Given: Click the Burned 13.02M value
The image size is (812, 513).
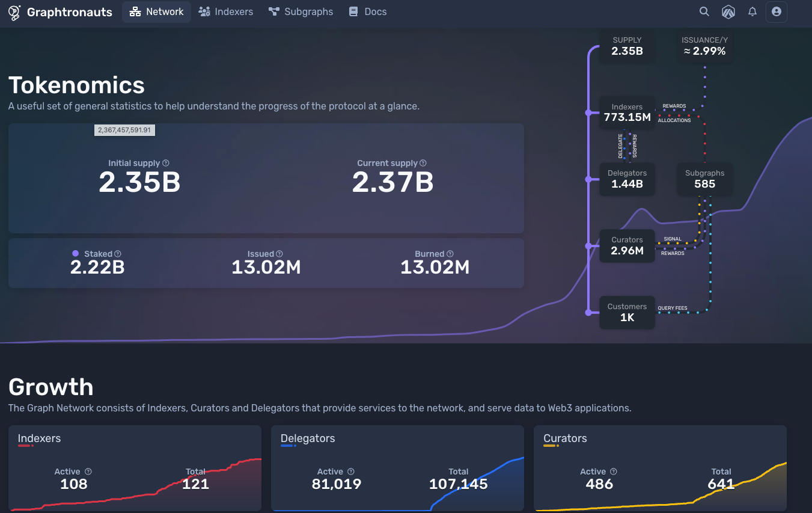Looking at the screenshot, I should (x=435, y=267).
